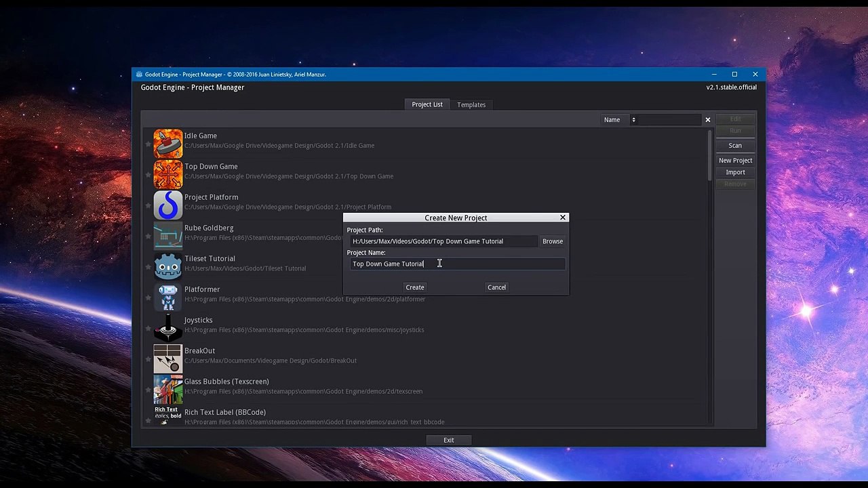868x488 pixels.
Task: Click the Scan button
Action: [x=735, y=146]
